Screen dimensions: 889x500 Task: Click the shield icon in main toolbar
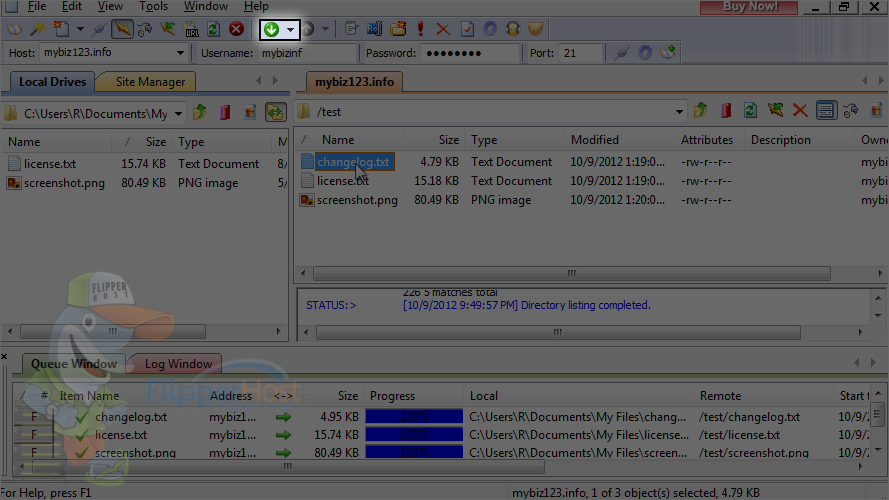pos(535,29)
